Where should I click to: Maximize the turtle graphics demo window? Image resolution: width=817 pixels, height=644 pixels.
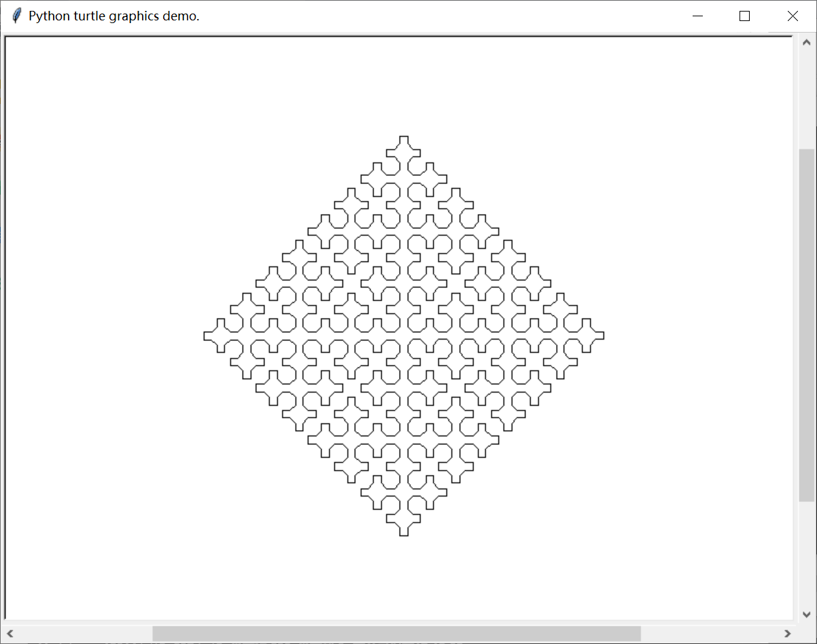click(744, 16)
